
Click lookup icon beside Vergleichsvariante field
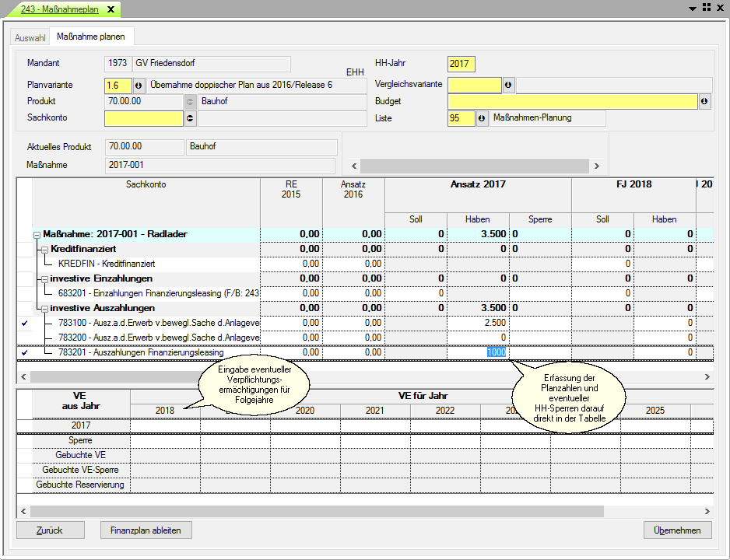pyautogui.click(x=508, y=85)
